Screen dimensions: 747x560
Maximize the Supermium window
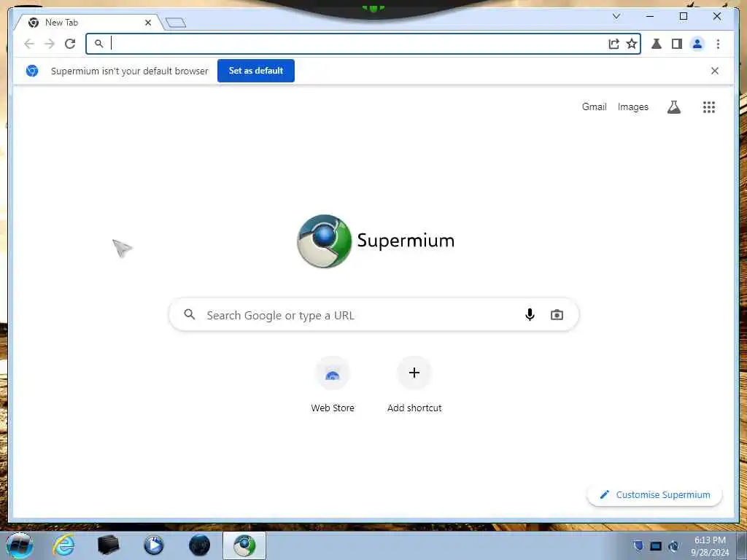click(683, 16)
